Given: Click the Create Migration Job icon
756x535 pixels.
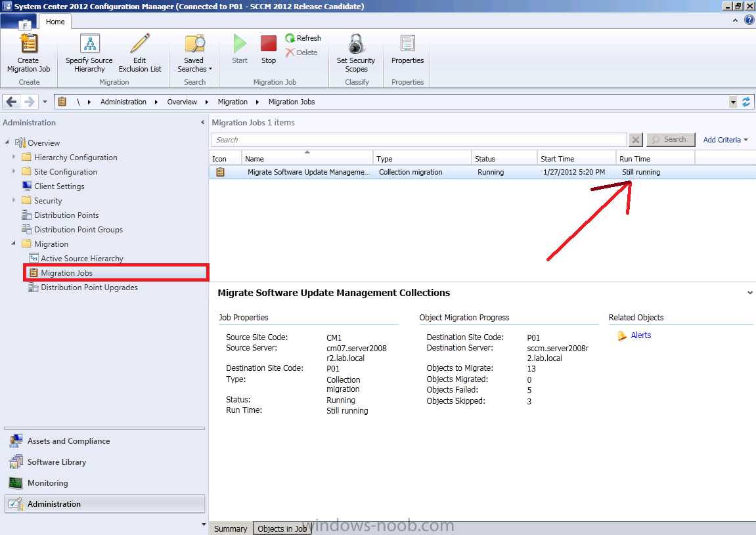Looking at the screenshot, I should coord(28,43).
